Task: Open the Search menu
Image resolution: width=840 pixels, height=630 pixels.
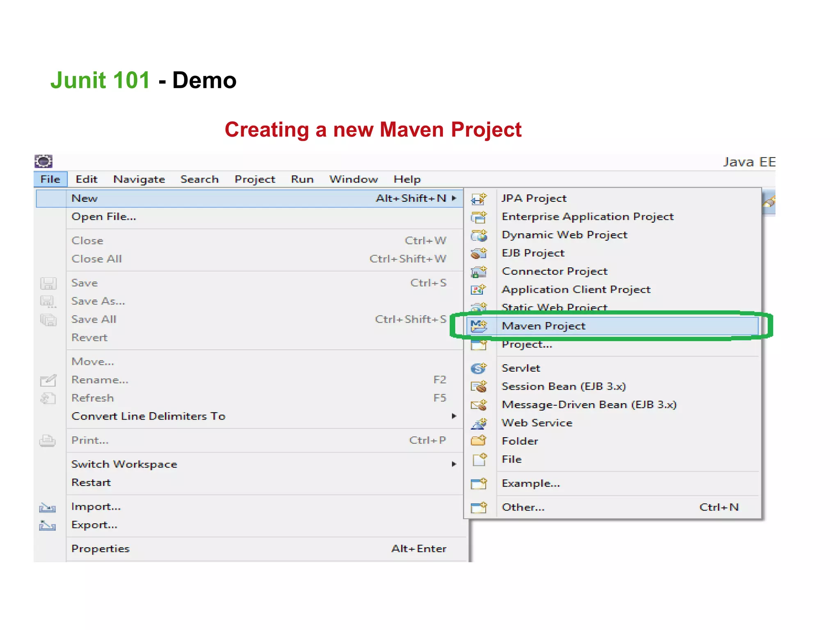Action: tap(200, 179)
